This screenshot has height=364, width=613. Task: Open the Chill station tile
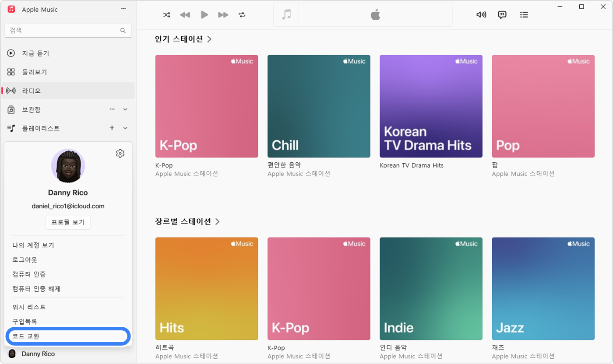[x=319, y=106]
